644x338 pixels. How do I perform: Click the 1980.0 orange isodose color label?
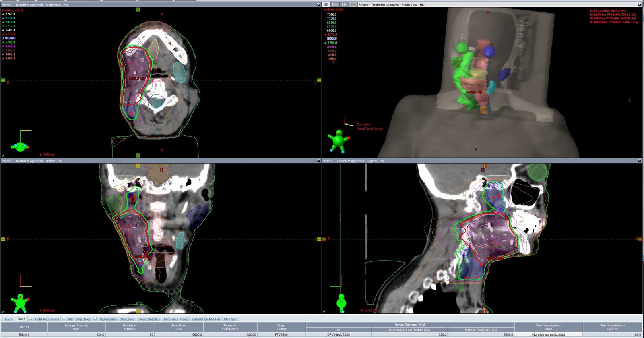pyautogui.click(x=10, y=58)
